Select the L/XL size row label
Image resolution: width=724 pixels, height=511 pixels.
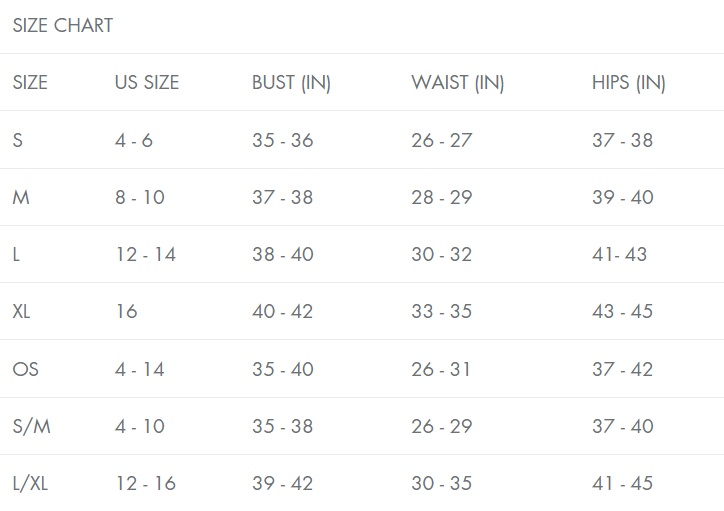click(30, 484)
